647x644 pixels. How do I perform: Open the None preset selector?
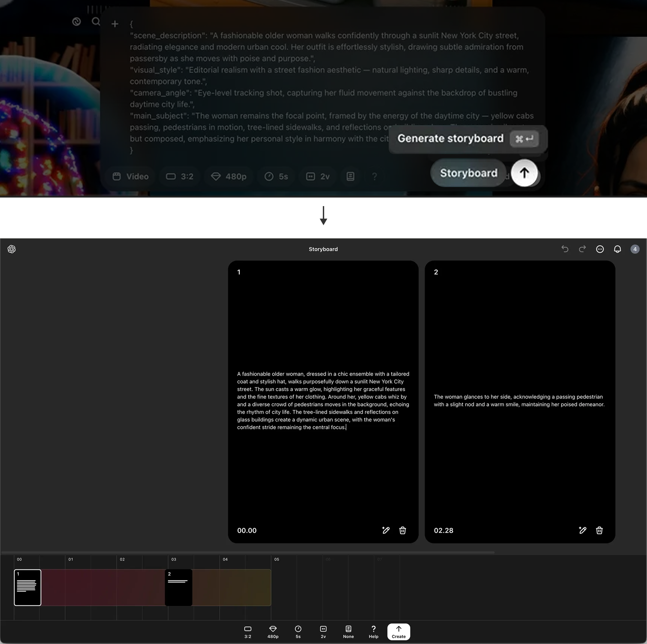348,632
